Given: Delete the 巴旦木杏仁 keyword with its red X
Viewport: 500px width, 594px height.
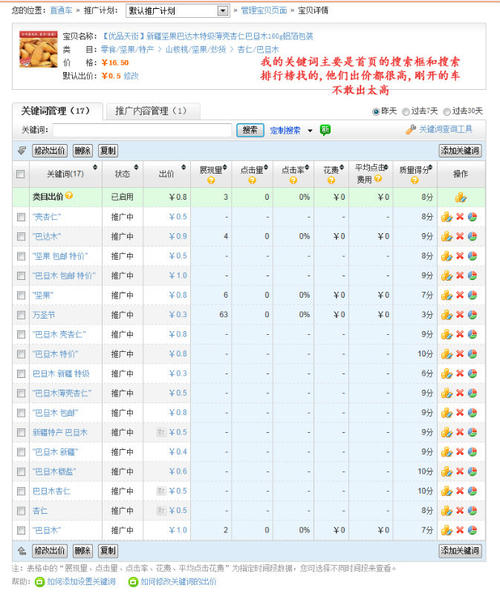Looking at the screenshot, I should [x=460, y=491].
